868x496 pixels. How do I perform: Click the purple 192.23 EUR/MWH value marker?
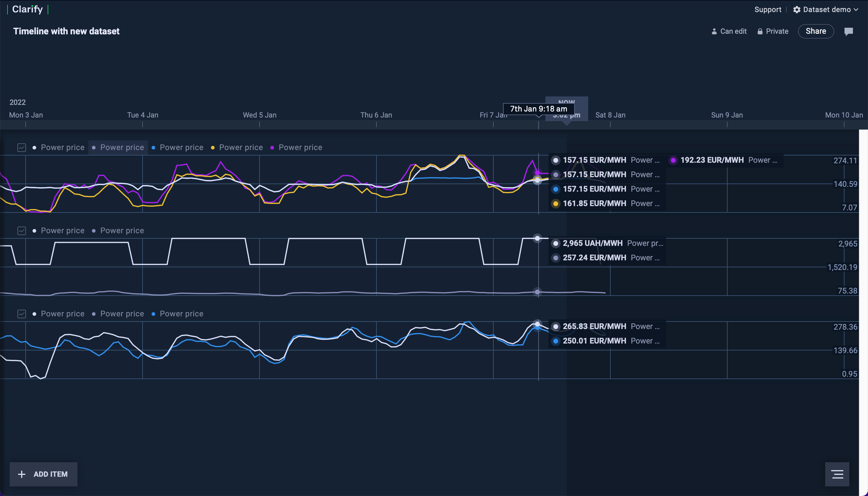673,160
